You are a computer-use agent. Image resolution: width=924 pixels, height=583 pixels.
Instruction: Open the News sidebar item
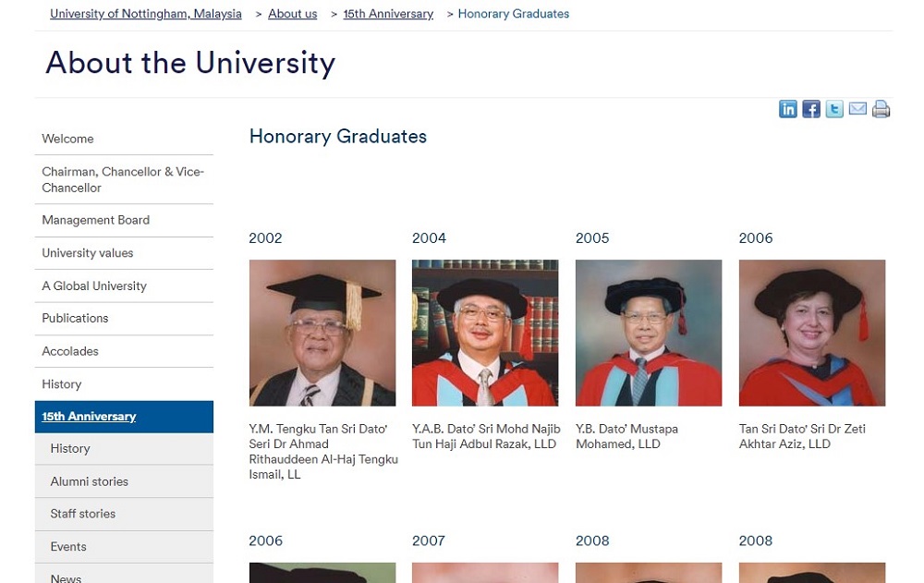66,577
